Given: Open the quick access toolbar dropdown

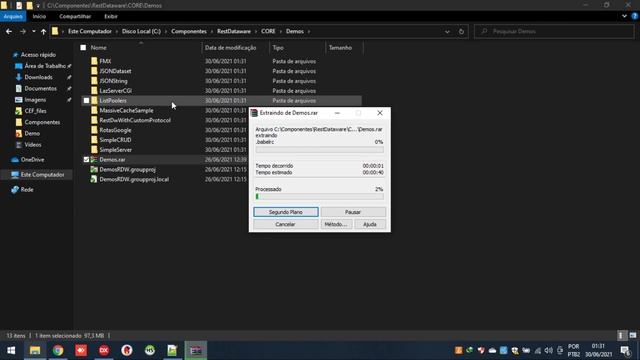Looking at the screenshot, I should click(38, 5).
